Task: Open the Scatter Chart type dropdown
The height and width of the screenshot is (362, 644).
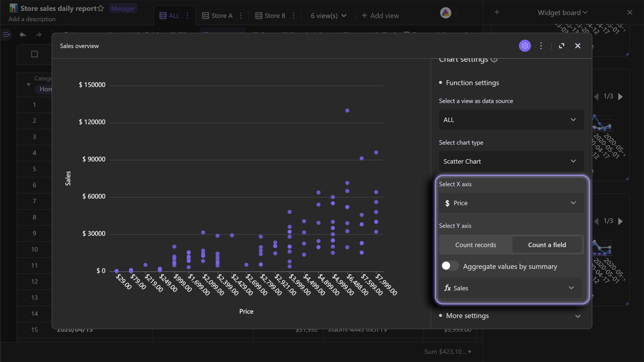Action: tap(511, 161)
